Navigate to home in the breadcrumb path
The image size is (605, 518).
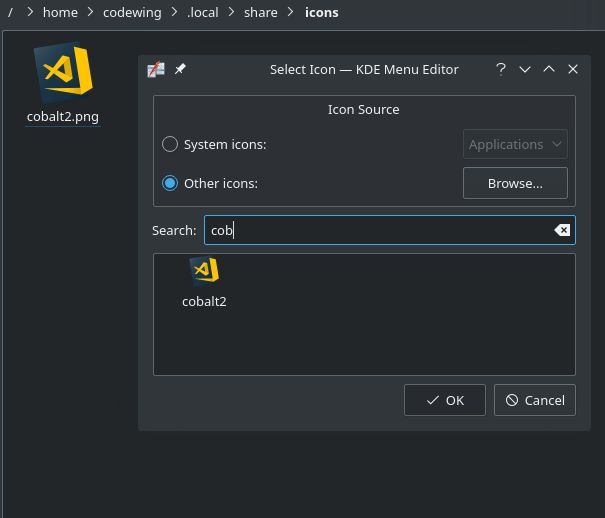point(60,13)
